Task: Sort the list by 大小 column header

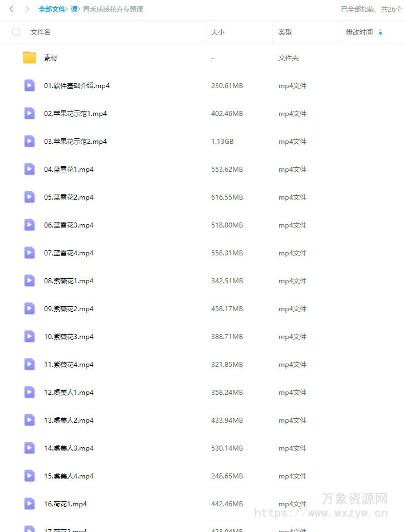Action: (218, 32)
